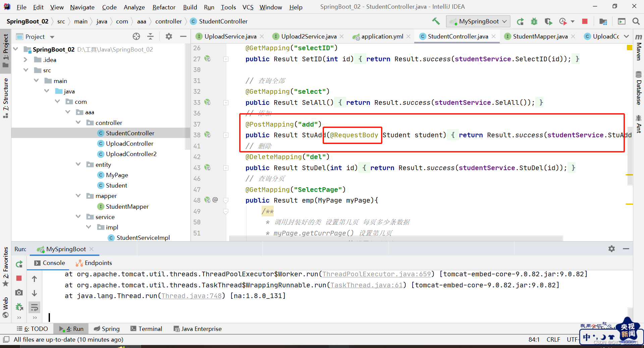This screenshot has width=644, height=348.
Task: Hide the Run panel with minus icon
Action: coord(626,249)
